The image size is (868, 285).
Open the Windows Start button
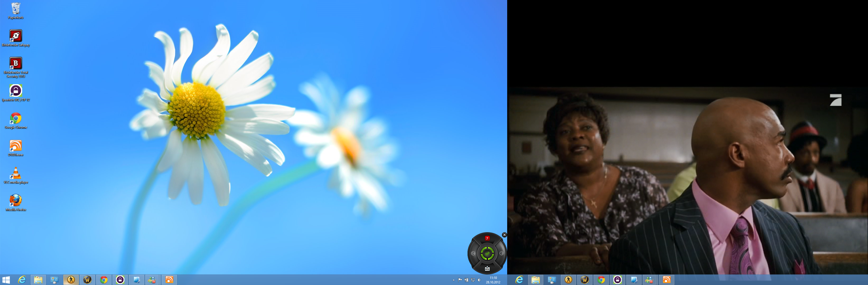pos(6,280)
